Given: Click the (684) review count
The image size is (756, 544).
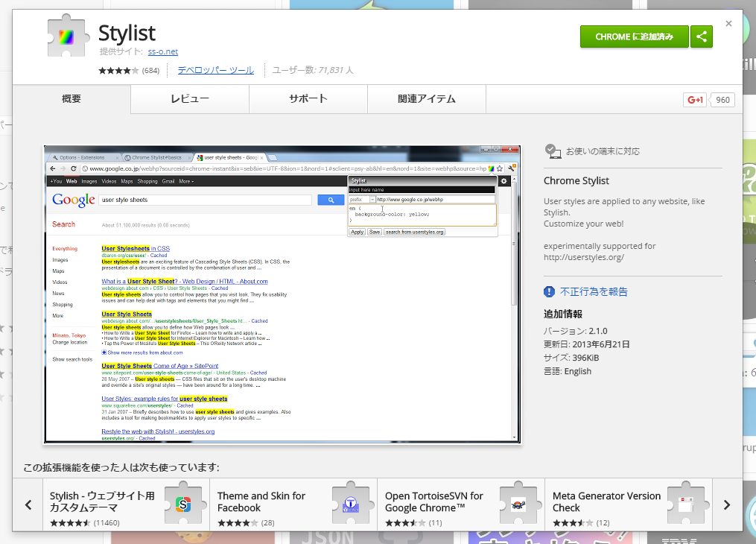Looking at the screenshot, I should click(150, 70).
